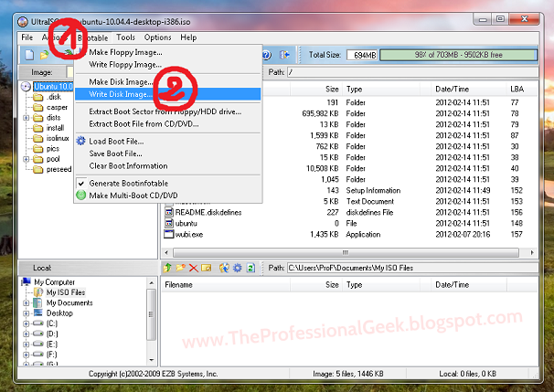The height and width of the screenshot is (392, 554).
Task: Click the scroll right arrow of image list
Action: 532,252
